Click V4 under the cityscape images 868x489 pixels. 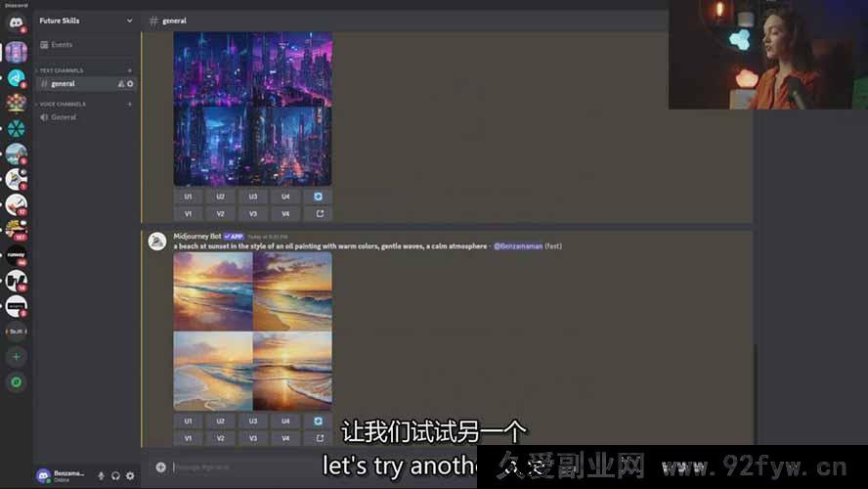285,213
